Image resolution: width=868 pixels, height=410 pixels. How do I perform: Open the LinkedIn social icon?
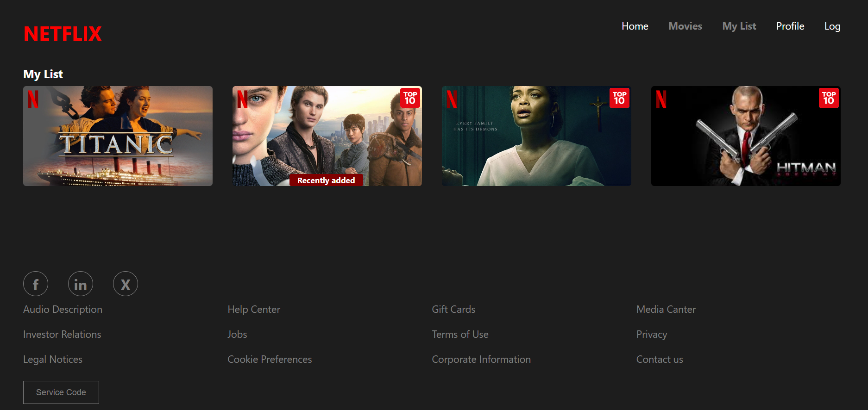pyautogui.click(x=81, y=284)
